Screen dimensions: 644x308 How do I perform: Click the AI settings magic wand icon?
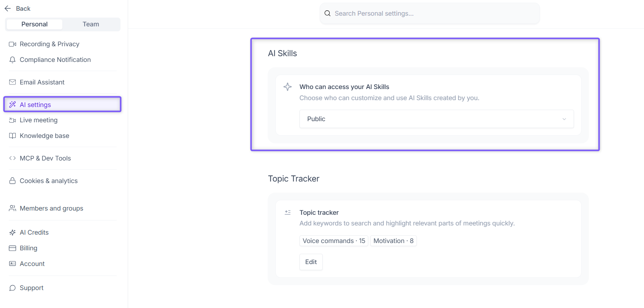[x=12, y=105]
